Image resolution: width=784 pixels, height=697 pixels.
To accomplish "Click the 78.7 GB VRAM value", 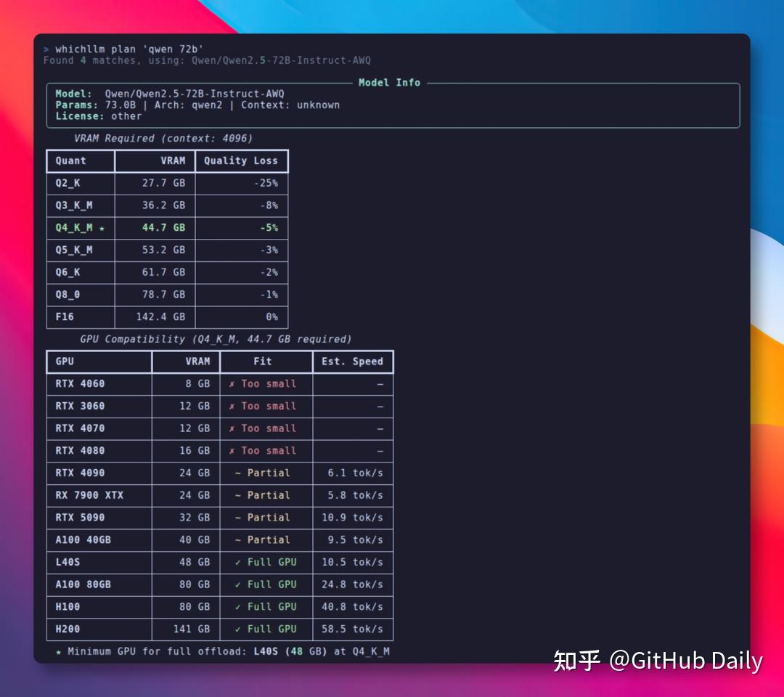I will tap(163, 295).
